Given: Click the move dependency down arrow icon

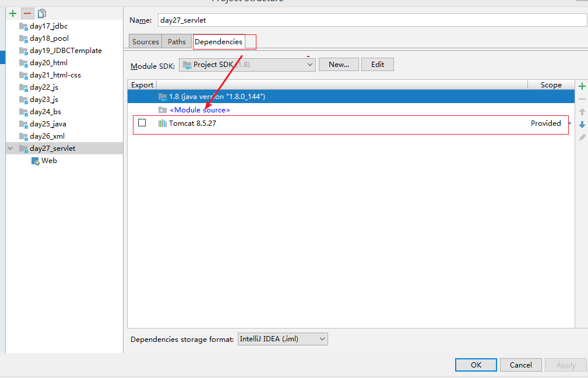Looking at the screenshot, I should point(582,125).
